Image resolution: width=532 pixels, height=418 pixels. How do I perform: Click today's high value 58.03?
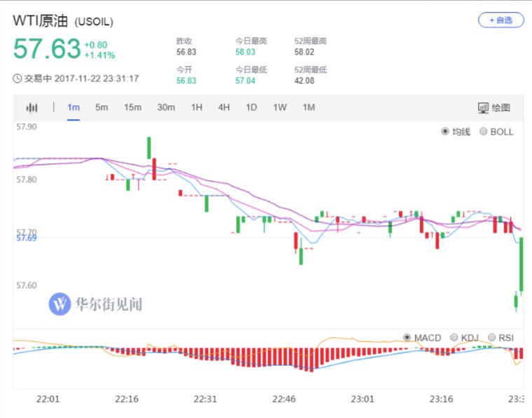(245, 52)
